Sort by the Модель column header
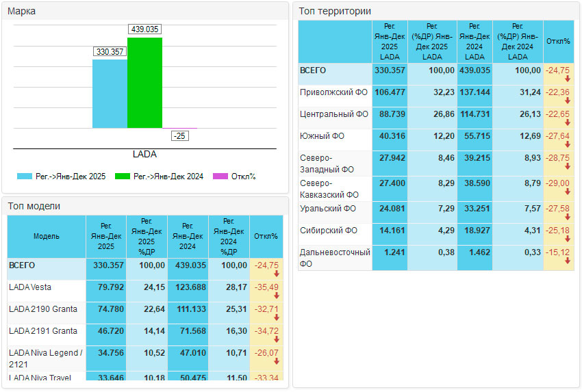Screen dimensions: 582x392 point(47,236)
